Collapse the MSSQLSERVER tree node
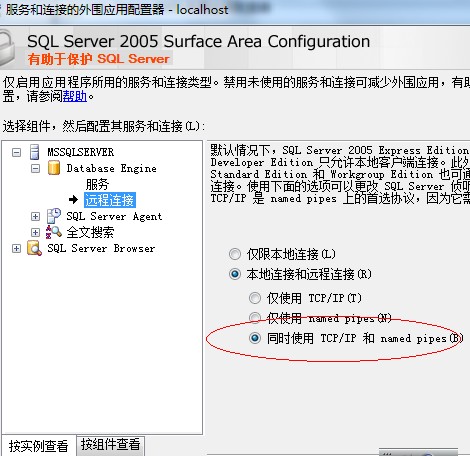This screenshot has width=470, height=456. click(16, 153)
